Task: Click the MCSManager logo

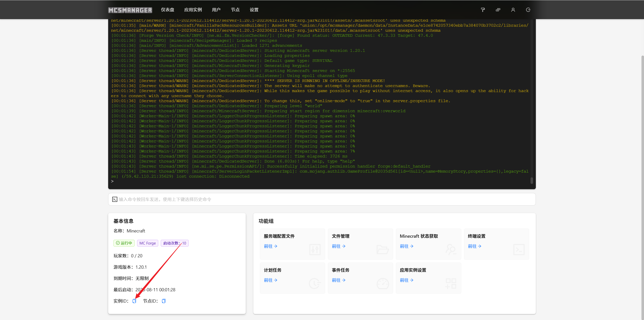Action: (x=130, y=10)
